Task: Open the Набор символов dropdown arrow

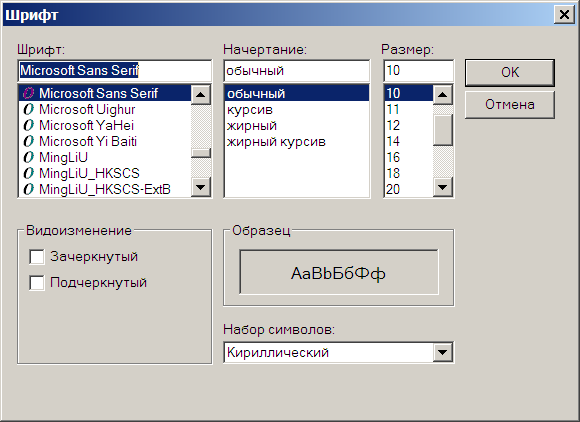Action: 442,352
